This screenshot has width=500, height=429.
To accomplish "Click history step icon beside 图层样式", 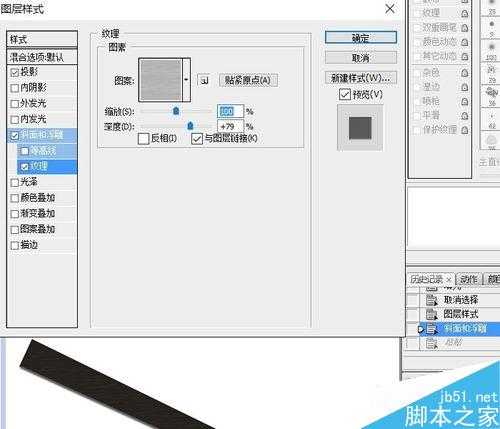I will pos(432,314).
